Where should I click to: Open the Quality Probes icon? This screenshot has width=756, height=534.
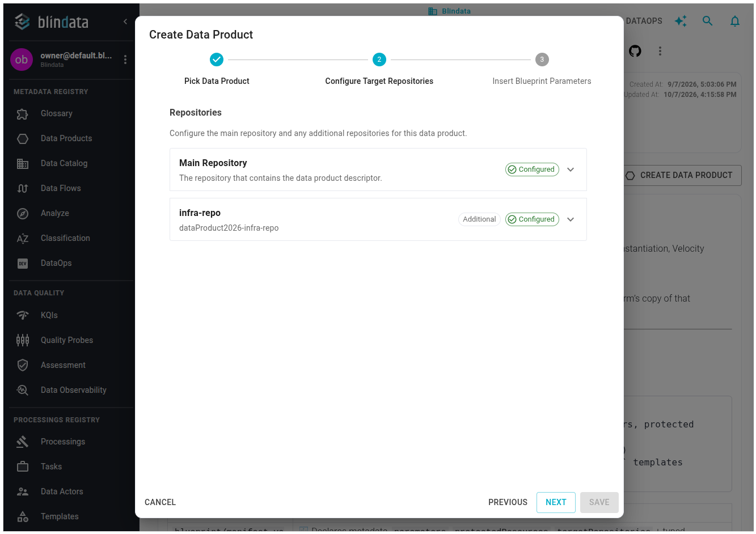point(23,341)
